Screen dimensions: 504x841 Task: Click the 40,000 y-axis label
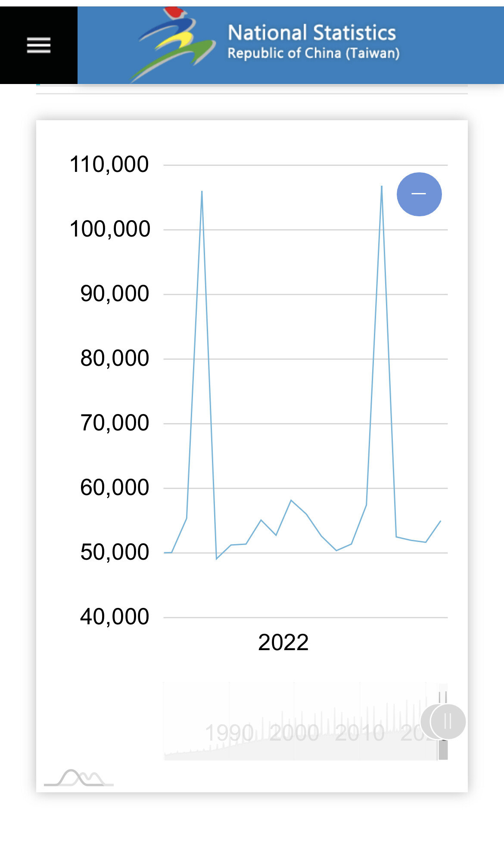pyautogui.click(x=115, y=617)
